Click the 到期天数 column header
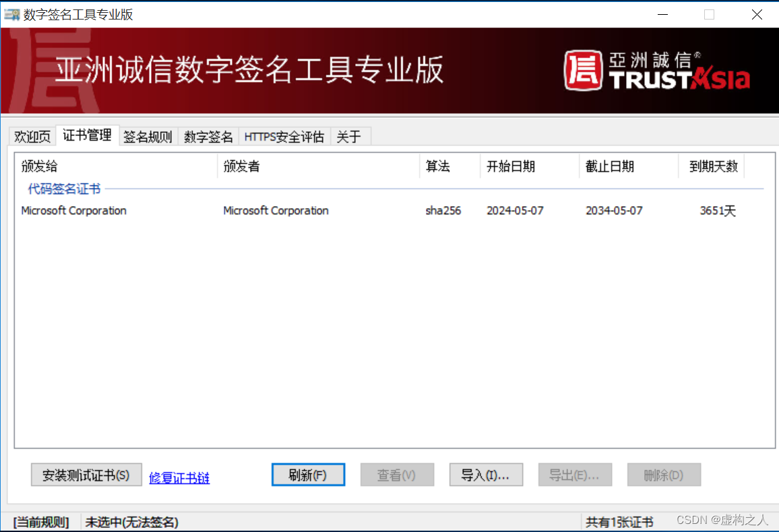Viewport: 779px width, 532px height. point(712,166)
